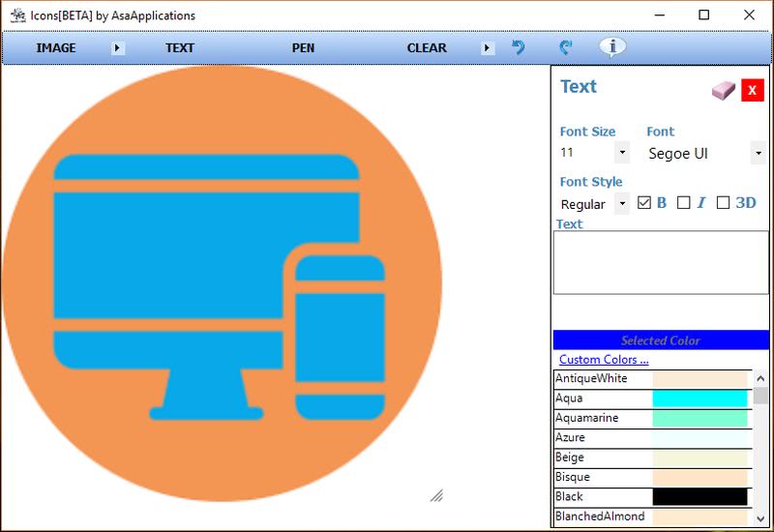The height and width of the screenshot is (532, 774).
Task: Enable the 3D text checkbox
Action: point(723,203)
